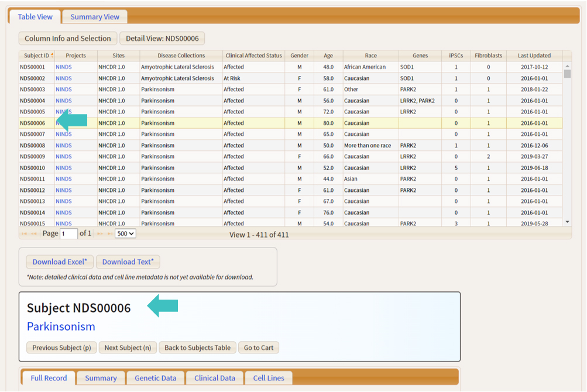Open the Summary View tab
Image resolution: width=587 pixels, height=392 pixels.
[95, 17]
